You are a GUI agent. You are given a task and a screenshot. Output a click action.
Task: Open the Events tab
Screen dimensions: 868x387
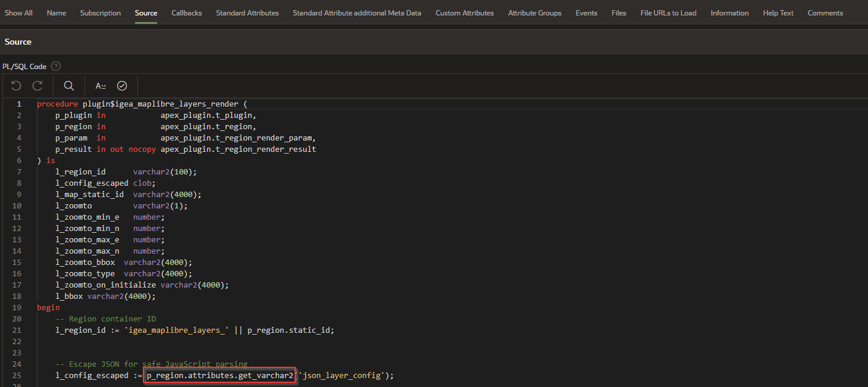pyautogui.click(x=587, y=13)
